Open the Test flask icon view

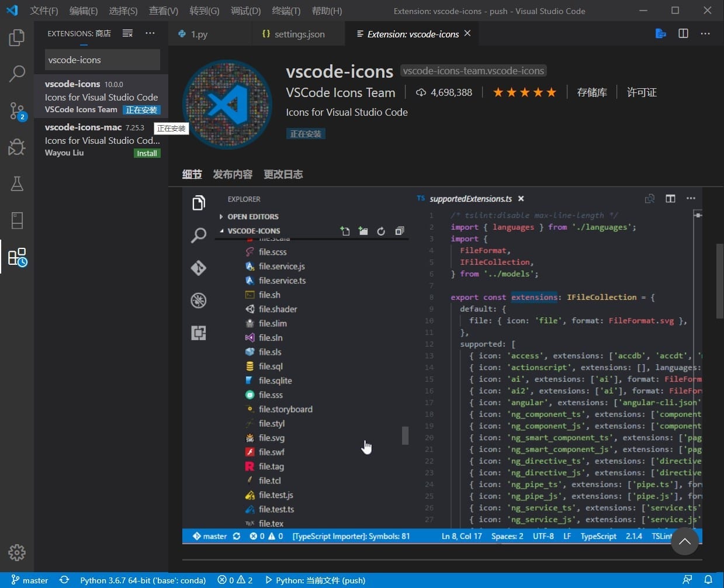pos(17,184)
